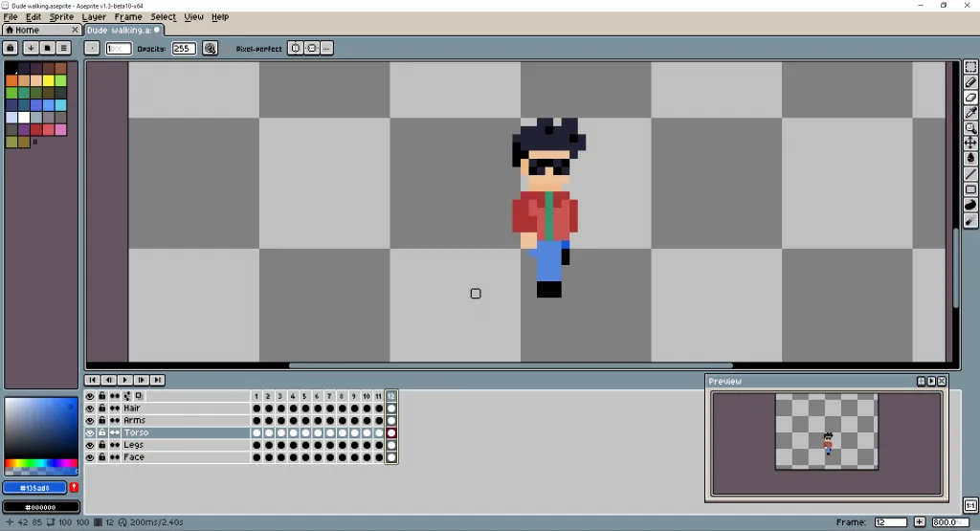This screenshot has width=980, height=531.
Task: Select the Eyedropper tool
Action: pos(970,113)
